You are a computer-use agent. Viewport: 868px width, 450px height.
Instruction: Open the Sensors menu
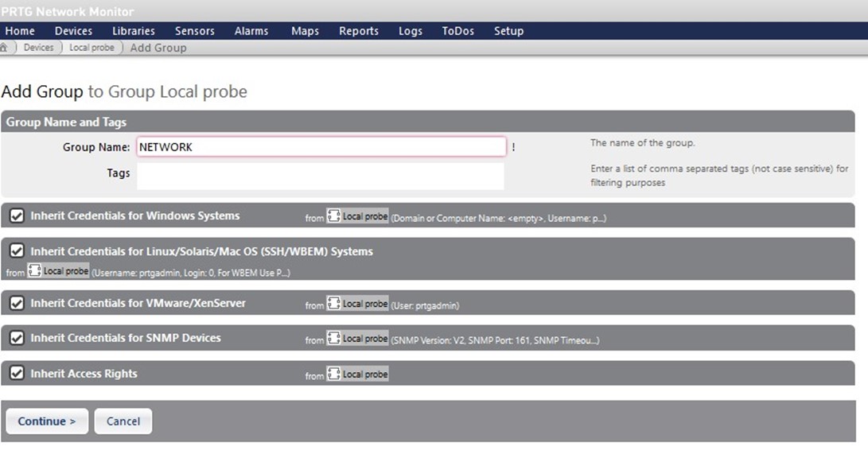pyautogui.click(x=195, y=31)
